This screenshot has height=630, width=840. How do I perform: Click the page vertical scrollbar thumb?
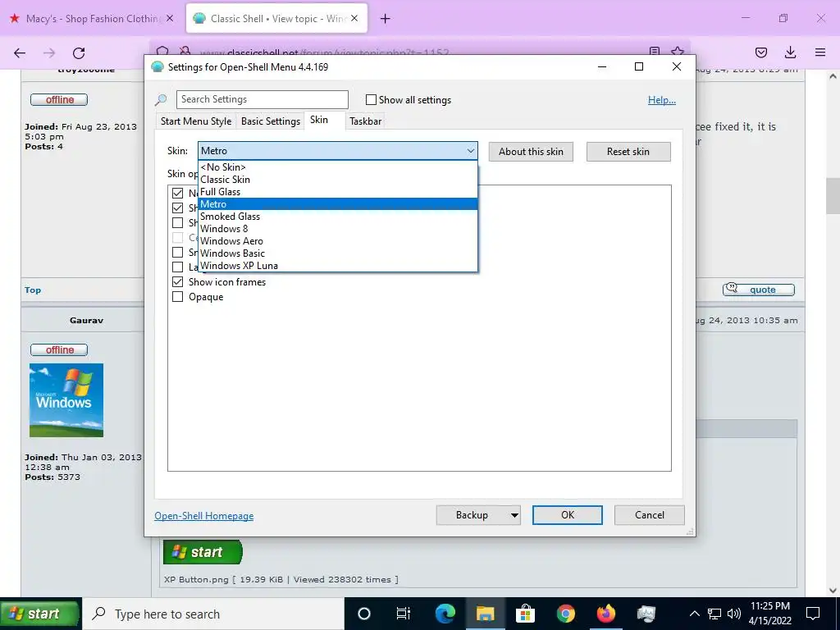pos(833,196)
